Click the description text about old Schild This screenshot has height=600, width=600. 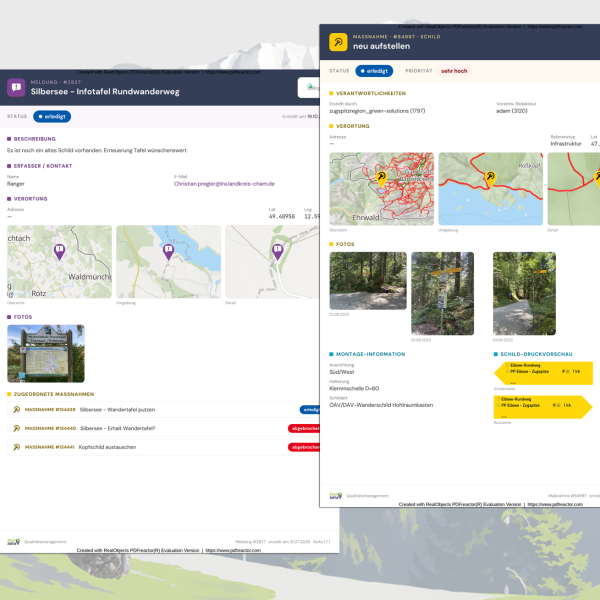tap(97, 150)
